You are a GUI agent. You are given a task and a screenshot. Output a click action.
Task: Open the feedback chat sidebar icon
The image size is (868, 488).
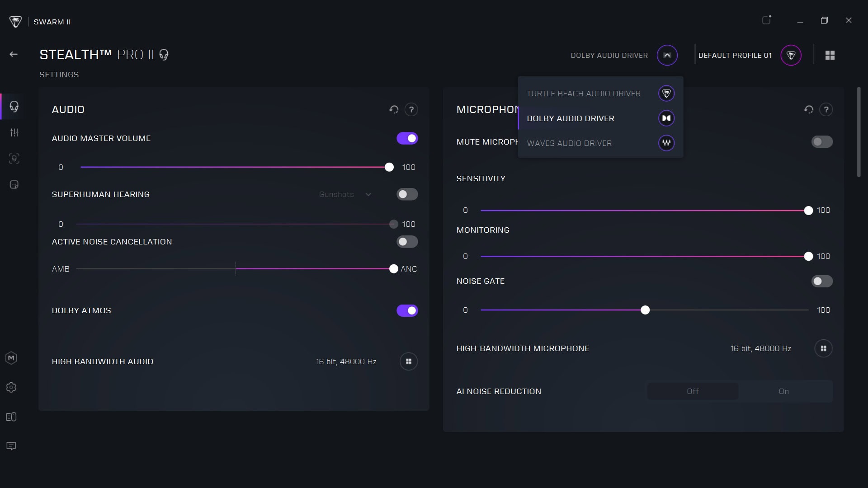(x=11, y=446)
